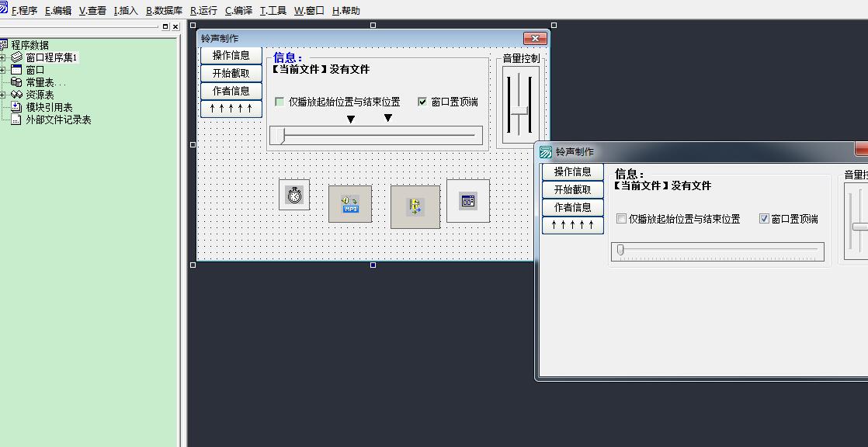Viewport: 868px width, 447px height.
Task: Click the app icon in the menu bar
Action: point(3,8)
